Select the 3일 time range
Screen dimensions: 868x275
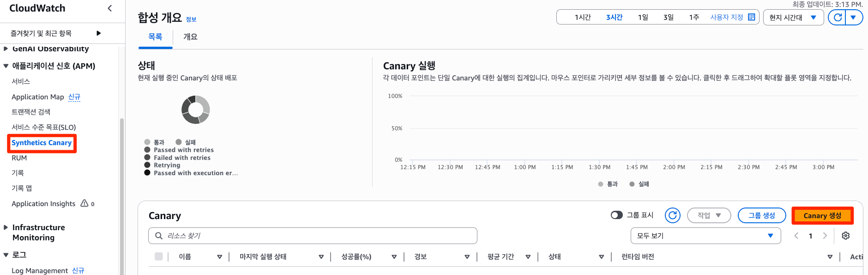tap(669, 17)
